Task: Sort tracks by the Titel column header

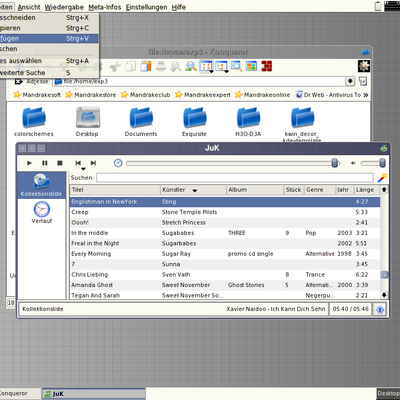Action: click(115, 190)
